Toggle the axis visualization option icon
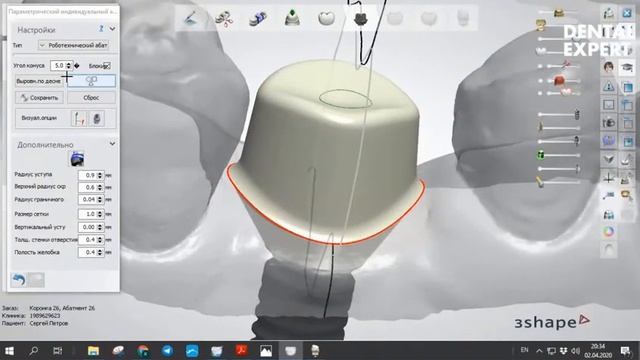The height and width of the screenshot is (360, 640). tap(78, 118)
